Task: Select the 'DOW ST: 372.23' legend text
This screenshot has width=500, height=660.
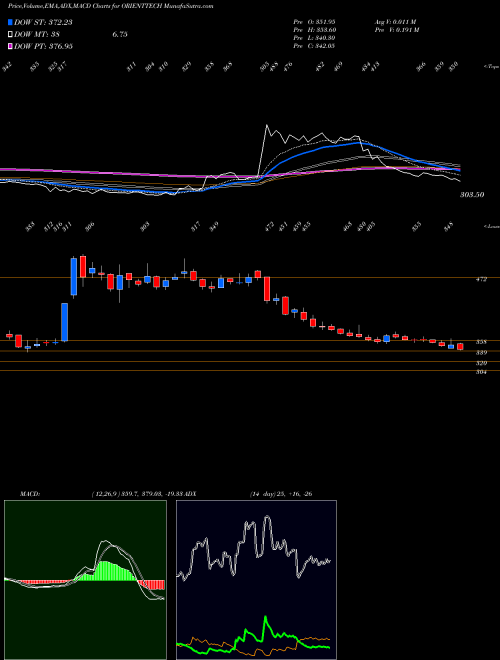Action: tap(43, 22)
